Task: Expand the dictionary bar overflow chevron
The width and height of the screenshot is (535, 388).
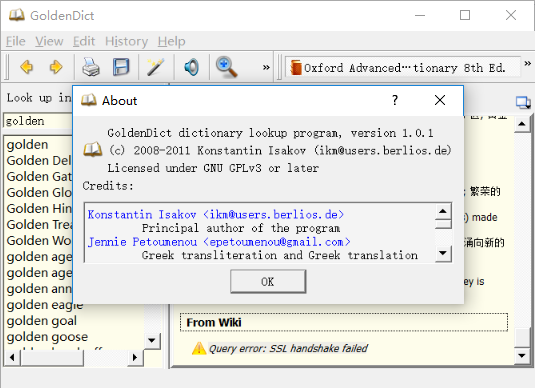Action: pyautogui.click(x=527, y=63)
